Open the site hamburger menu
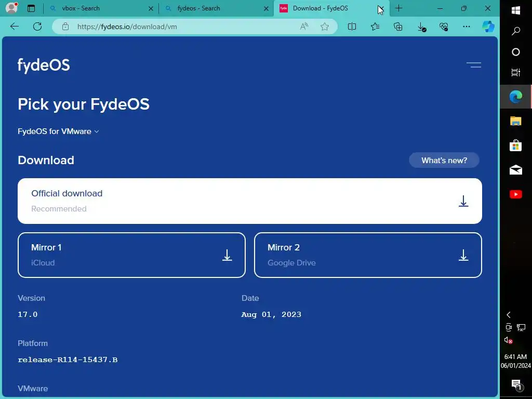 pos(474,65)
